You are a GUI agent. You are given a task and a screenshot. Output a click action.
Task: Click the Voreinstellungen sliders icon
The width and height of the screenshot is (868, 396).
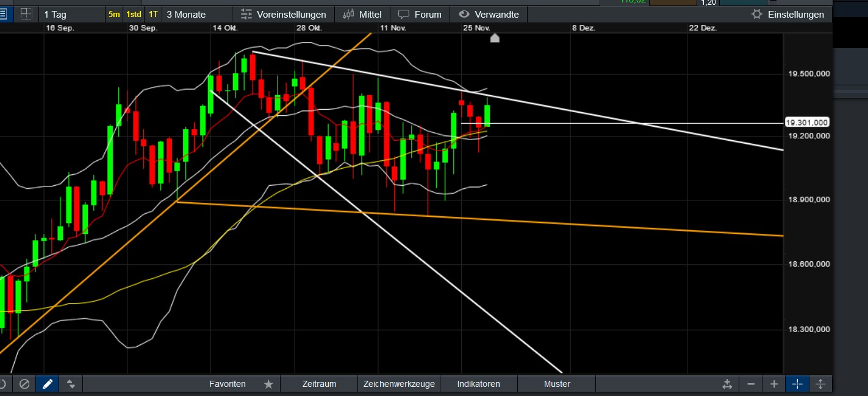coord(246,14)
